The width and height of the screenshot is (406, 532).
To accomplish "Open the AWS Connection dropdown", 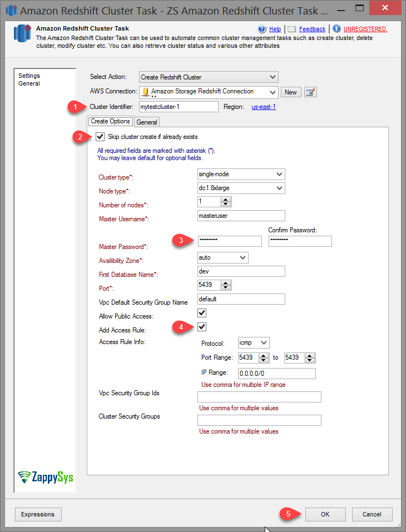I will pos(209,92).
